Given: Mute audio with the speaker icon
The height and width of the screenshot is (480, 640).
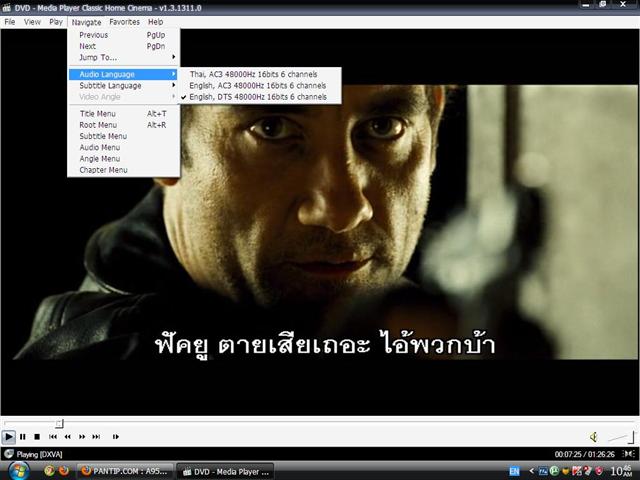Looking at the screenshot, I should [x=594, y=437].
